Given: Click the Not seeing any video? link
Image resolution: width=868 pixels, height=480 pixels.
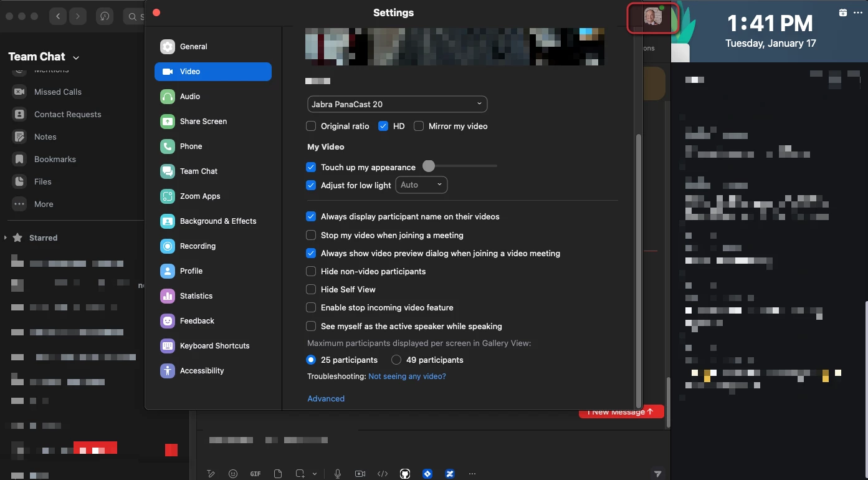Looking at the screenshot, I should pos(407,377).
